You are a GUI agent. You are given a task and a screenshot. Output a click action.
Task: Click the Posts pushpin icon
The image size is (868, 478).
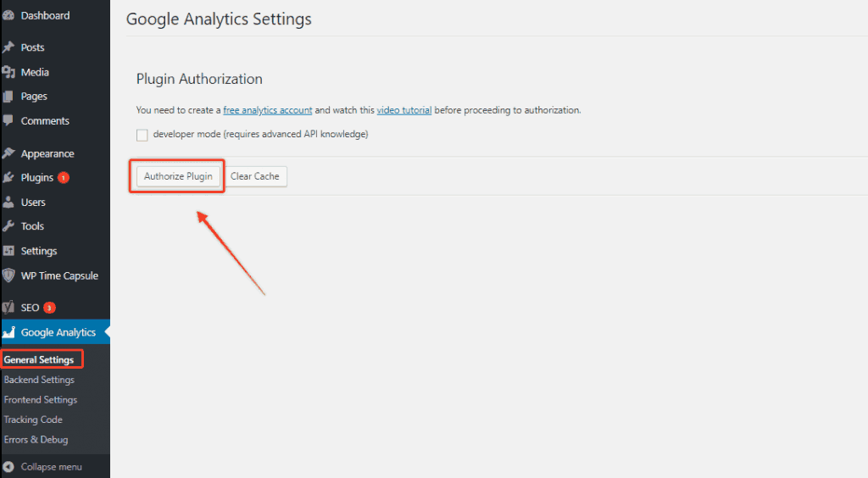click(x=8, y=47)
